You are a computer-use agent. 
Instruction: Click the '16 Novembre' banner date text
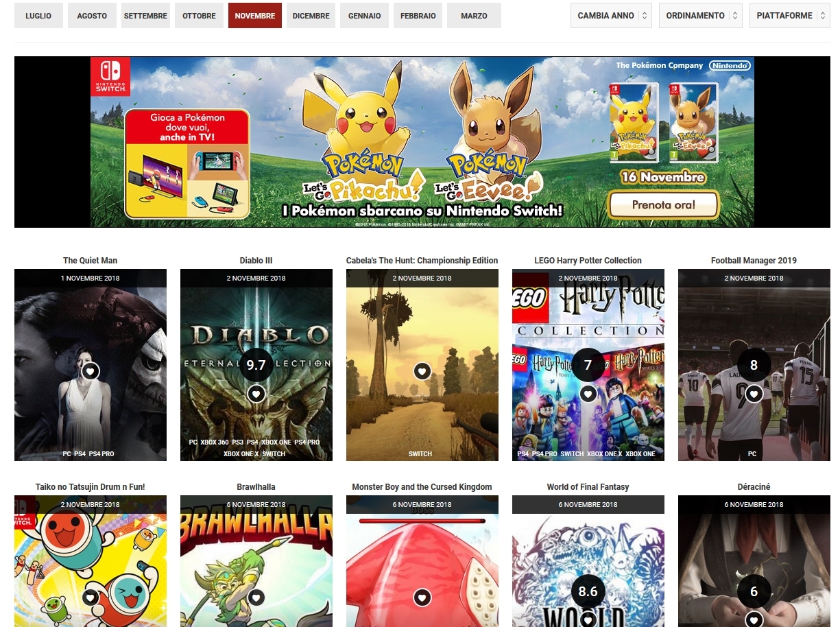click(663, 177)
